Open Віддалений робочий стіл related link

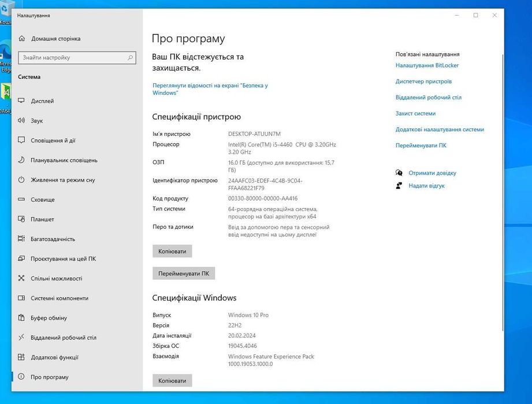(x=429, y=97)
